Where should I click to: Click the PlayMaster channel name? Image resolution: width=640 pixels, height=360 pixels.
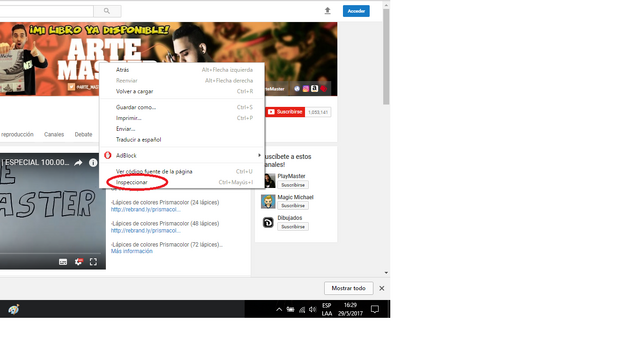pos(291,176)
